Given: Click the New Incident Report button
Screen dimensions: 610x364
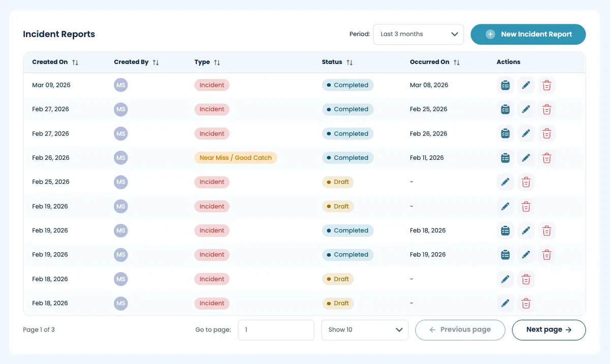Looking at the screenshot, I should coord(528,34).
